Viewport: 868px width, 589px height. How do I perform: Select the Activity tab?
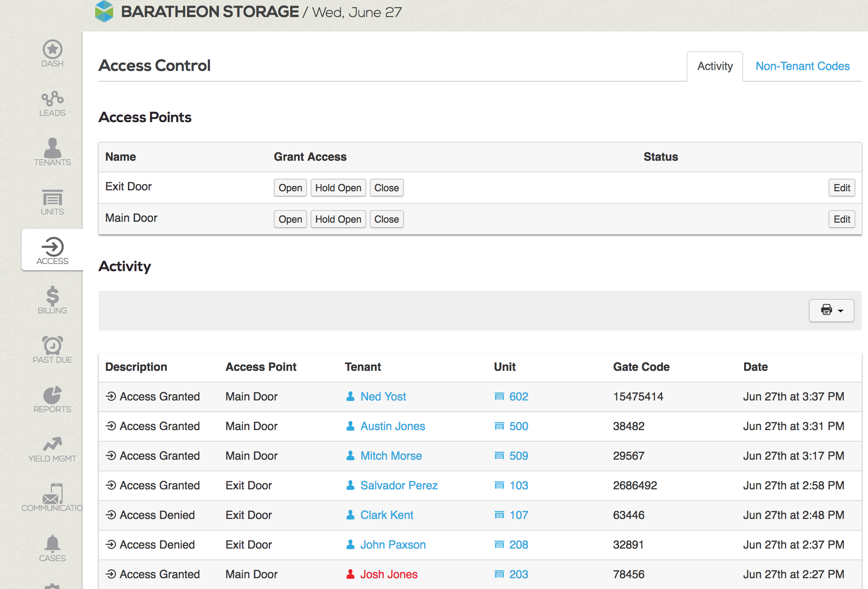[x=715, y=66]
